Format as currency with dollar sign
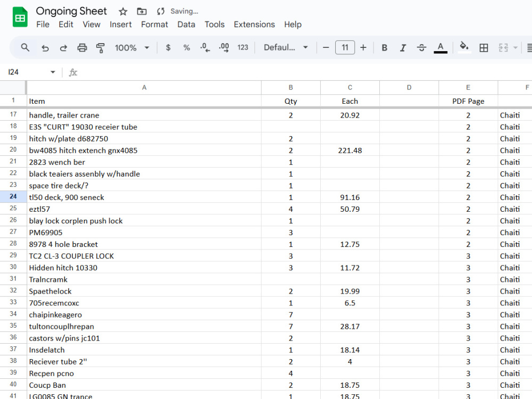 [x=168, y=47]
